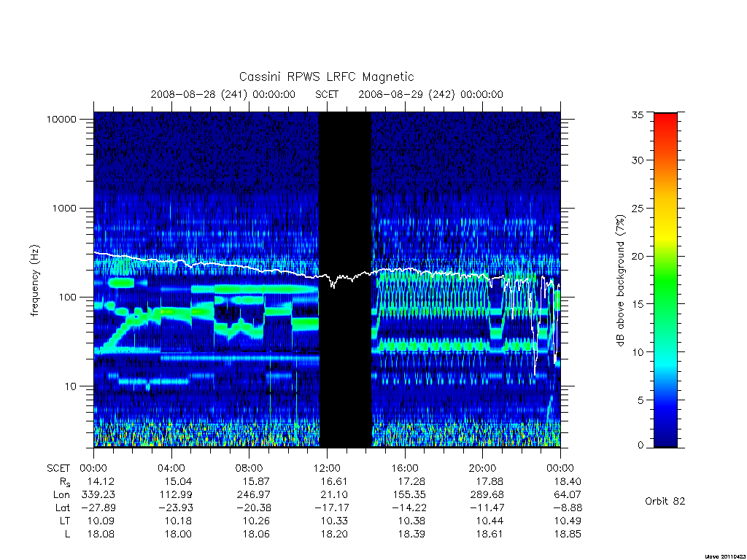Click the '100' frequency tick label

[67, 297]
